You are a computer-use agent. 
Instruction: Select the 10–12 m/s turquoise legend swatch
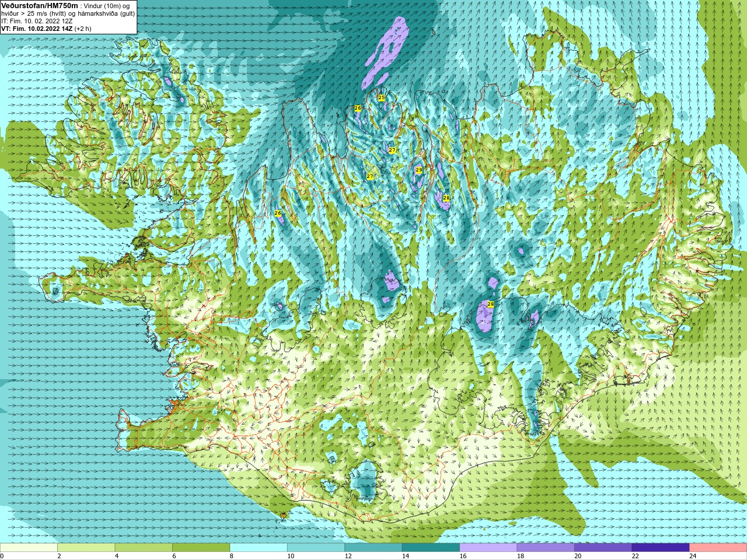coord(316,548)
